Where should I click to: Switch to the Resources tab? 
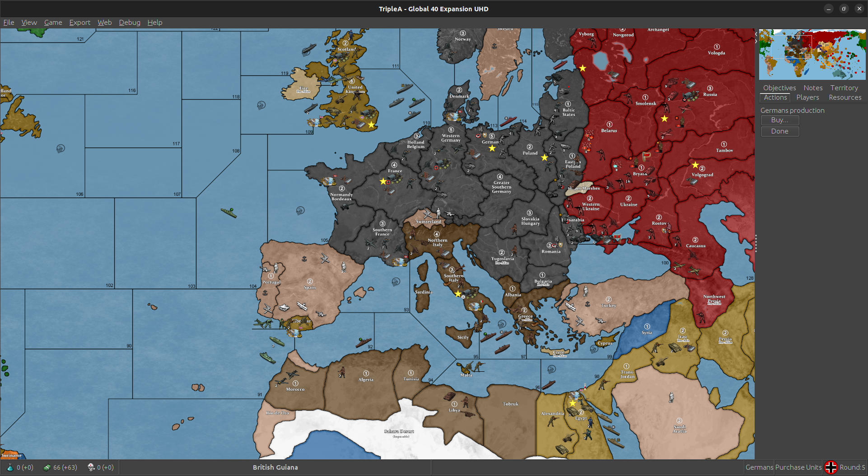[845, 97]
